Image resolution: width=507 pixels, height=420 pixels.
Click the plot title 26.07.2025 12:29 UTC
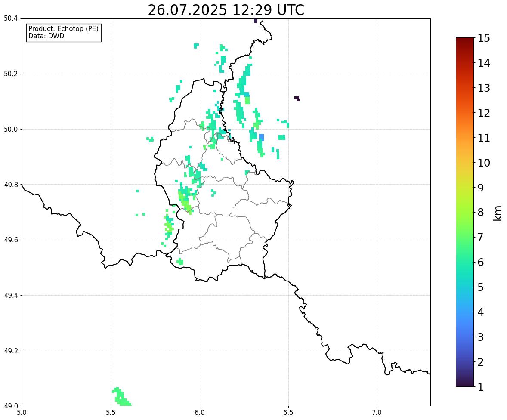[x=226, y=10]
